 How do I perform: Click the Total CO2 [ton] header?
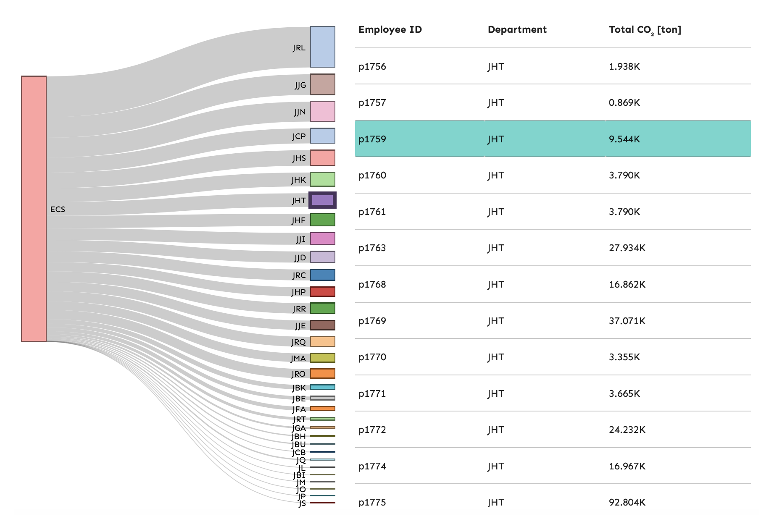(x=645, y=29)
